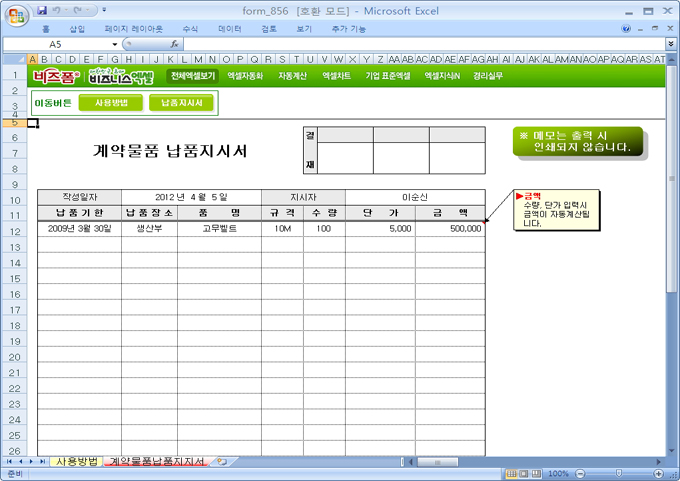Open the Name Box dropdown arrow
Viewport: 680px width, 481px height.
(x=115, y=45)
